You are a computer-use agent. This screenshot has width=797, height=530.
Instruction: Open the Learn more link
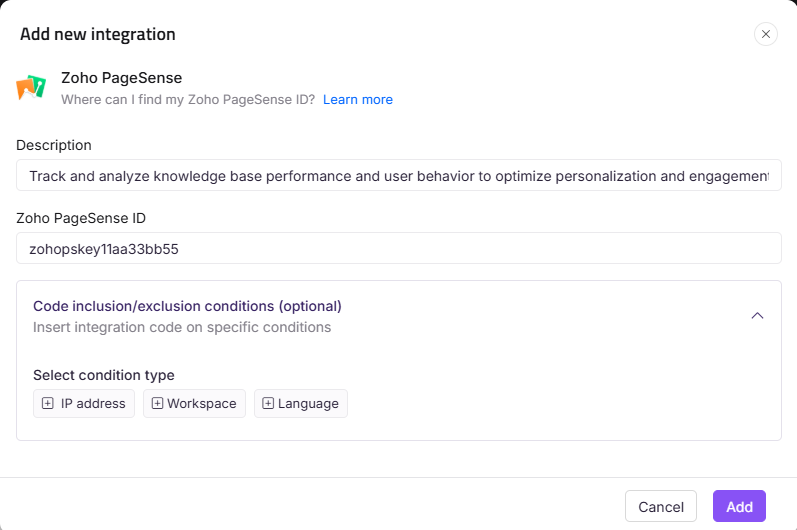(358, 100)
